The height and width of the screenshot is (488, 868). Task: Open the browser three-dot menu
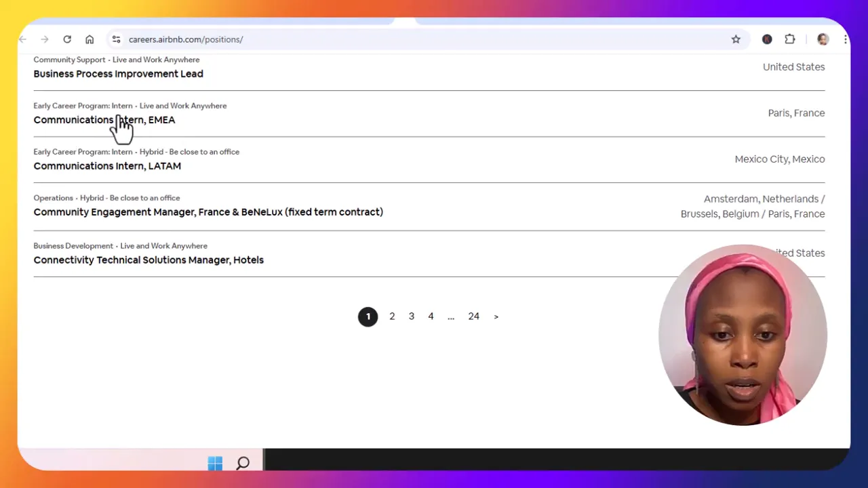click(x=845, y=39)
